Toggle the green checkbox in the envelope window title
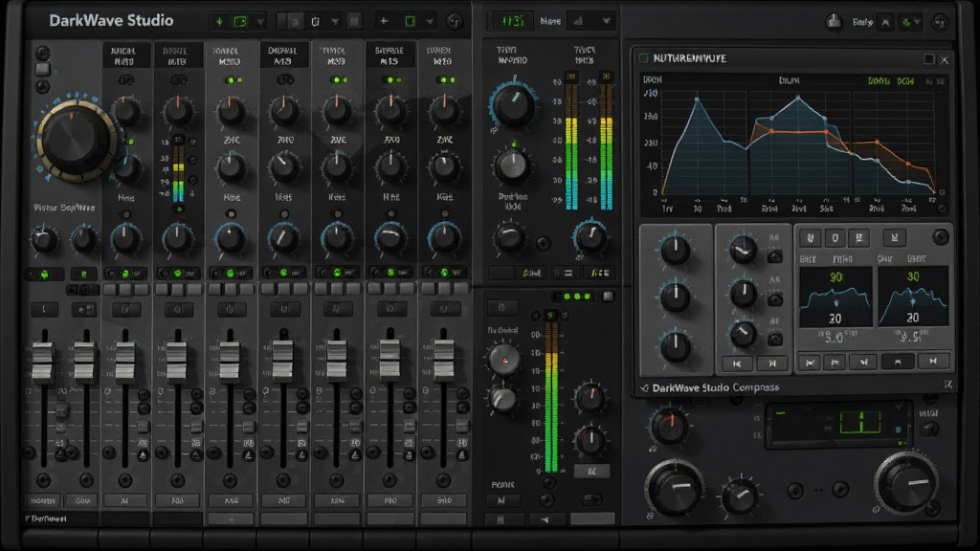The height and width of the screenshot is (551, 980). tap(643, 57)
